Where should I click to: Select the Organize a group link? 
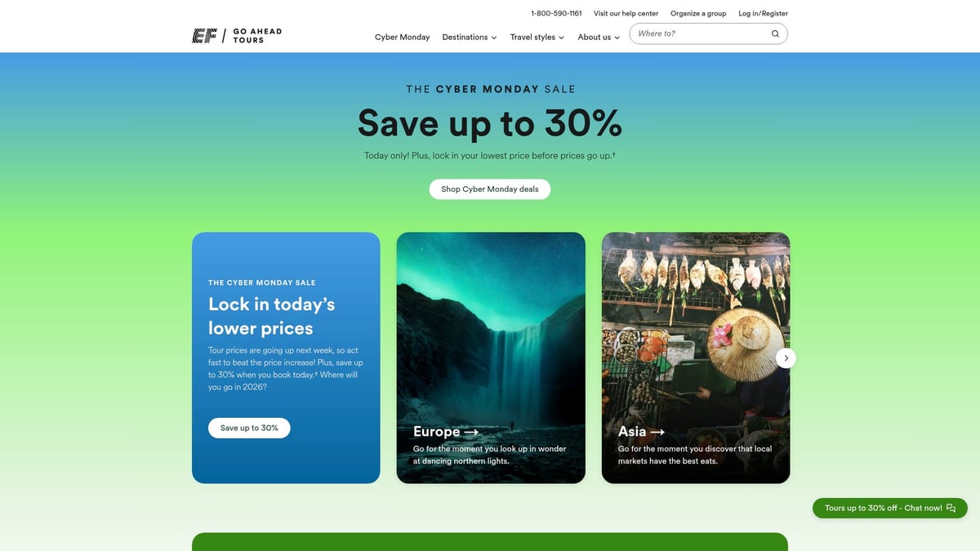(698, 14)
